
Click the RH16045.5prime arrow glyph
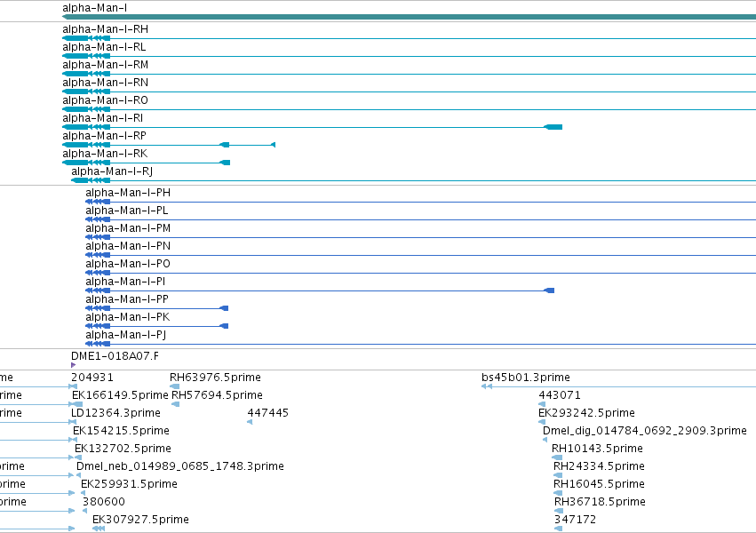pyautogui.click(x=558, y=493)
